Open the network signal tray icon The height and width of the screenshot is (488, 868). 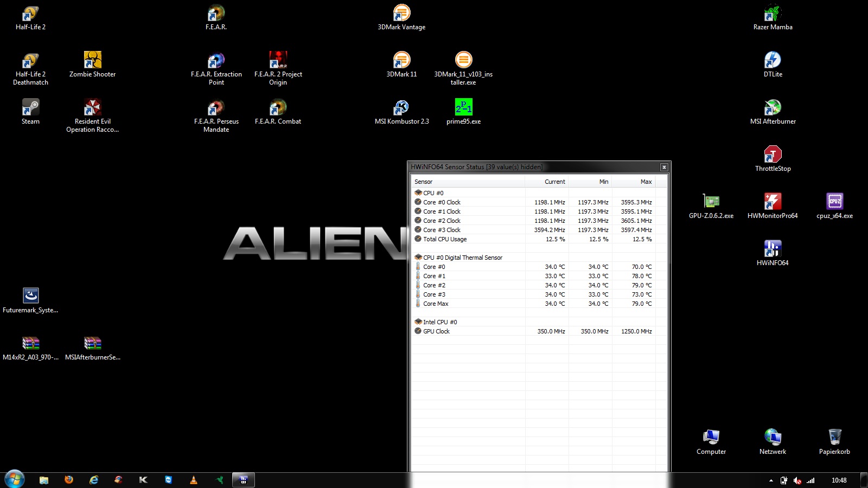click(x=810, y=480)
